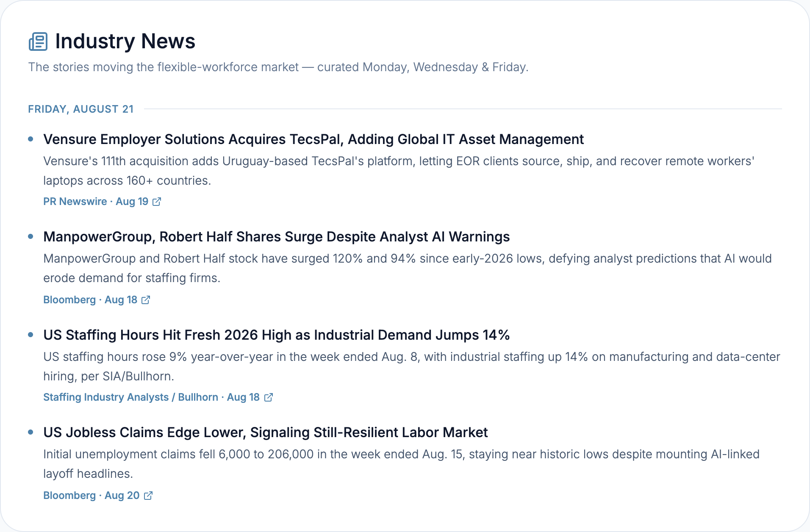
Task: Open the Bloomberg · Aug 18 source link
Action: [x=97, y=300]
